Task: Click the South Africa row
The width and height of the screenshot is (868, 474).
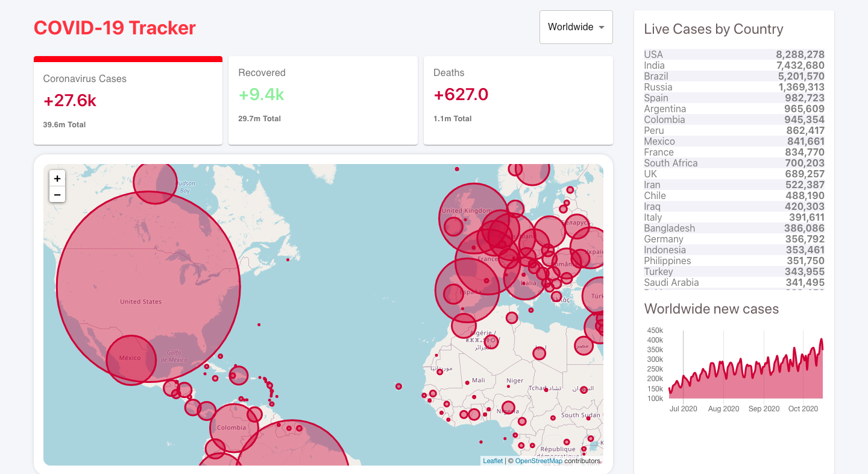Action: pos(734,163)
